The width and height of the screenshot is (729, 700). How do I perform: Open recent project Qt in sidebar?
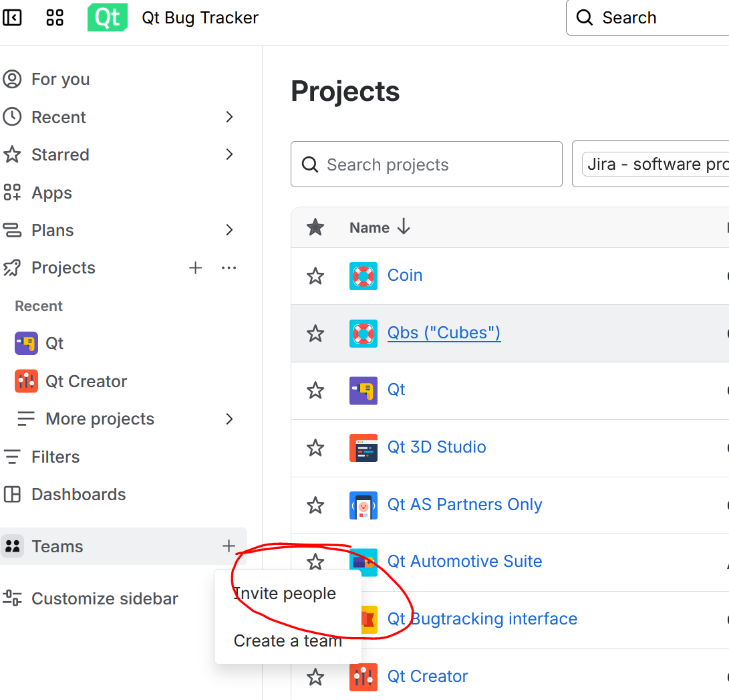[54, 343]
